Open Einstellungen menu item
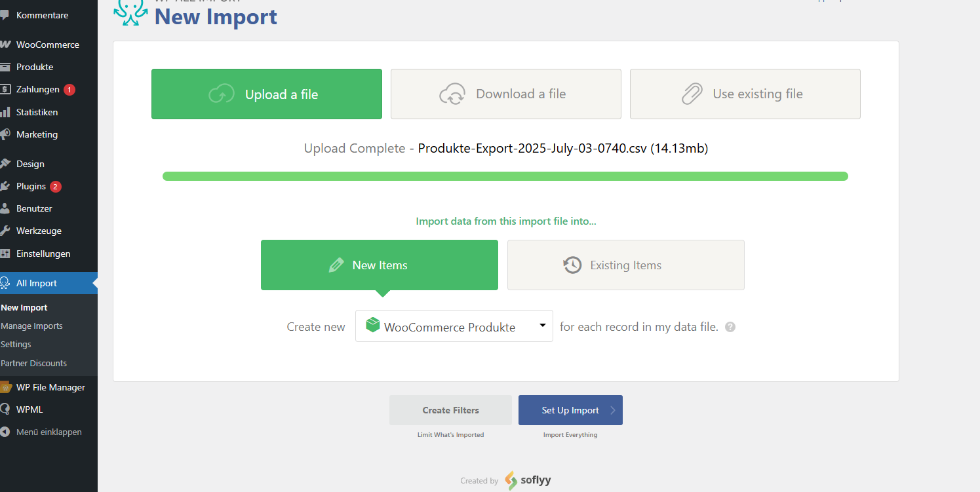 (x=49, y=254)
